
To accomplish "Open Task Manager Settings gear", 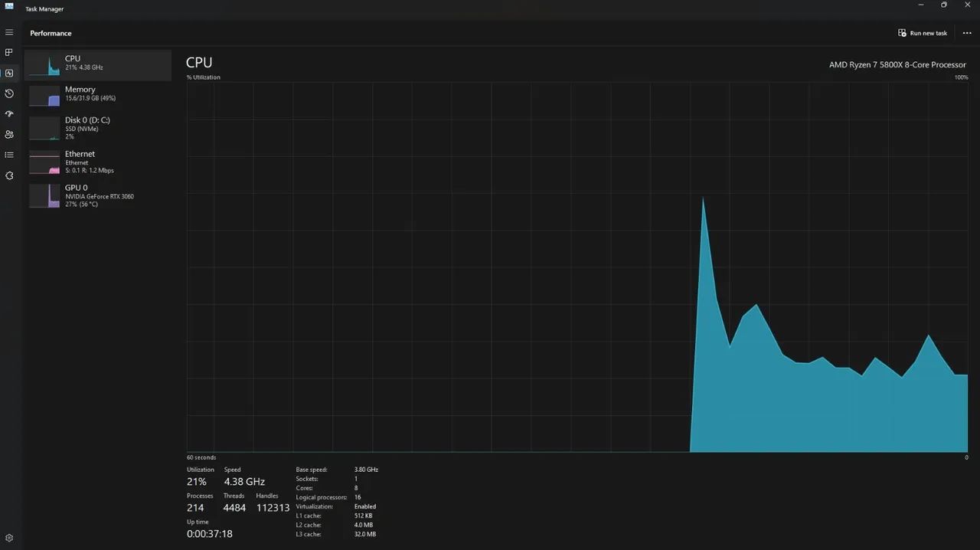I will point(9,538).
